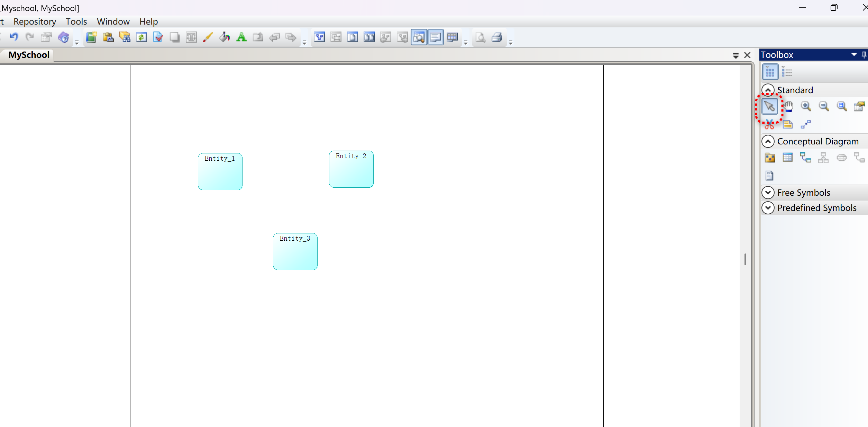
Task: Select the Relationship tool icon
Action: click(805, 158)
